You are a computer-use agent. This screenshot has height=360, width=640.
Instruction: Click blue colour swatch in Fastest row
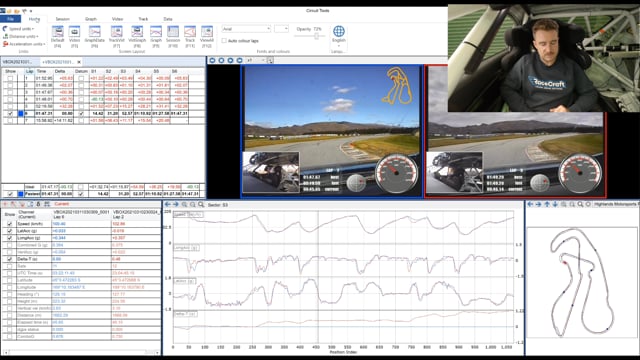[21, 194]
